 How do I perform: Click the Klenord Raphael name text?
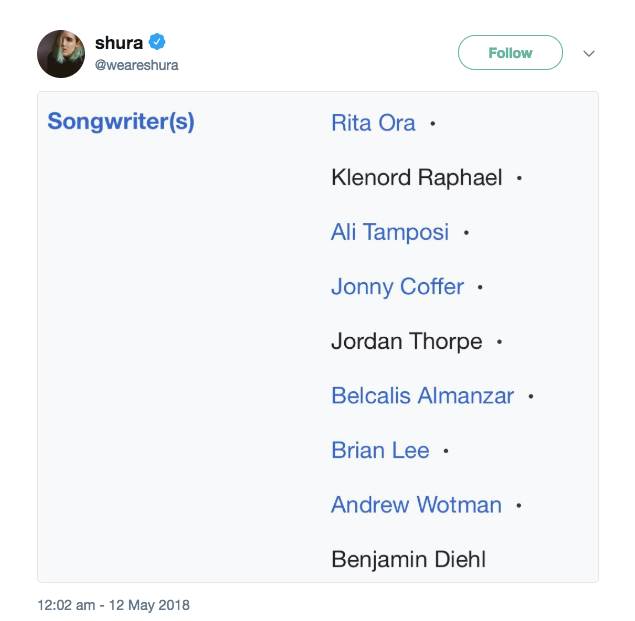pos(416,178)
